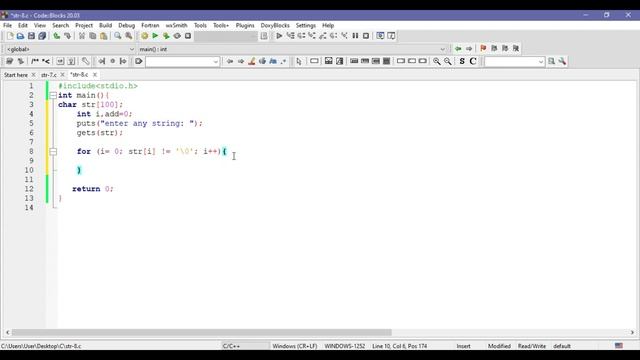Open Replace toolbar icon

pos(129,36)
